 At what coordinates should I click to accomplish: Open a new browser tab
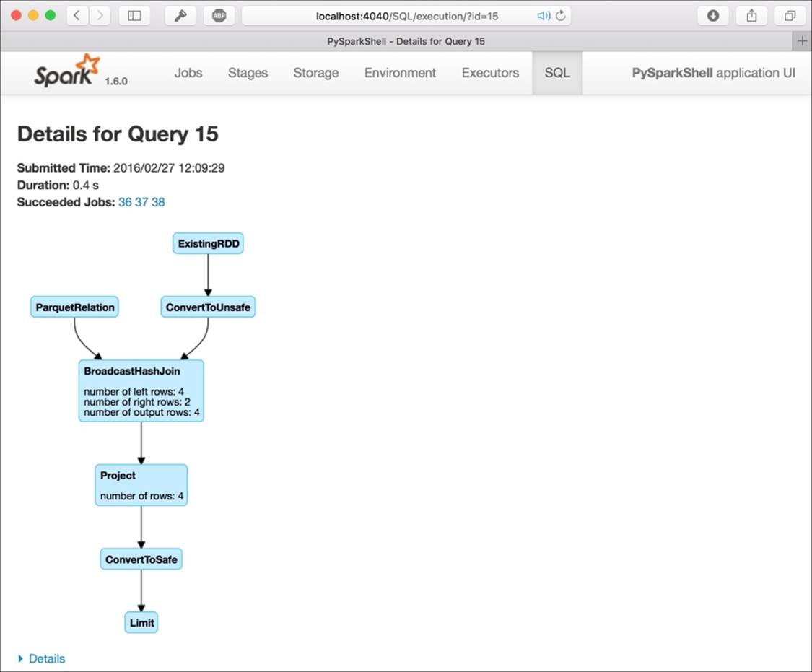(x=803, y=41)
